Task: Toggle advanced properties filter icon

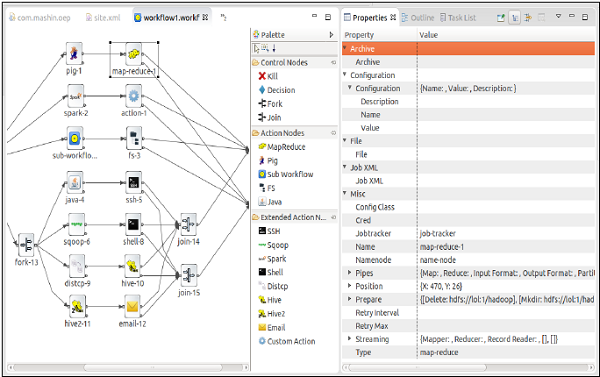Action: 528,18
